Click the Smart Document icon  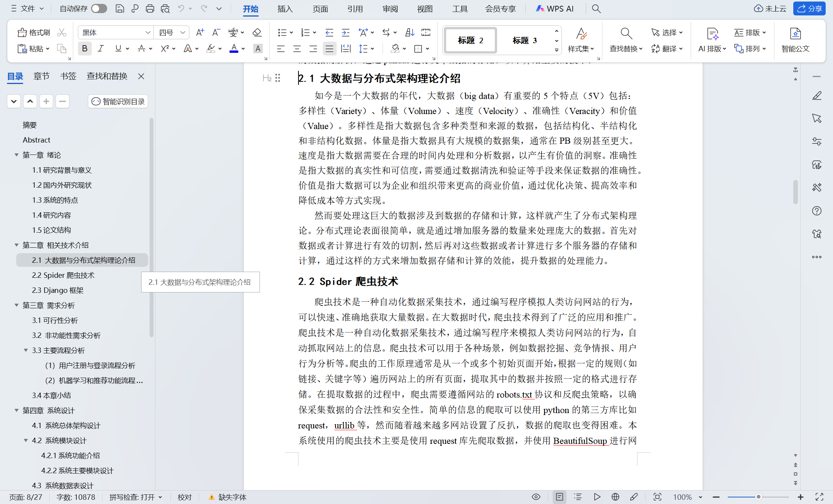click(x=795, y=34)
